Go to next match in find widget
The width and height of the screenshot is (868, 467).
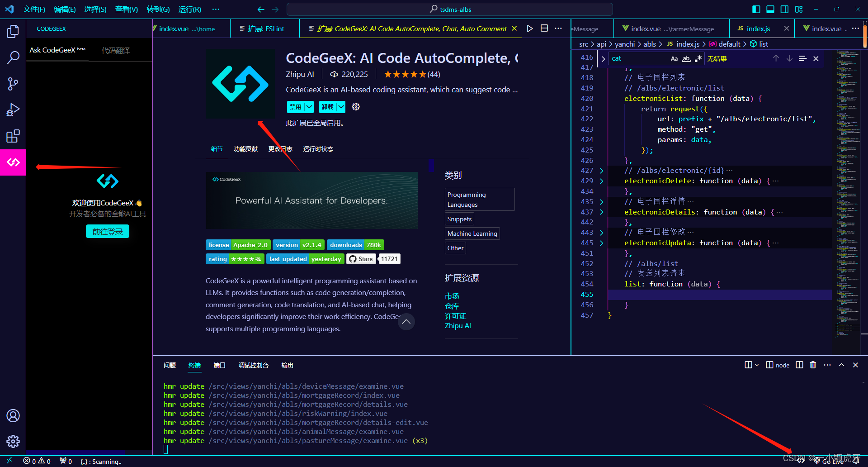[x=789, y=58]
